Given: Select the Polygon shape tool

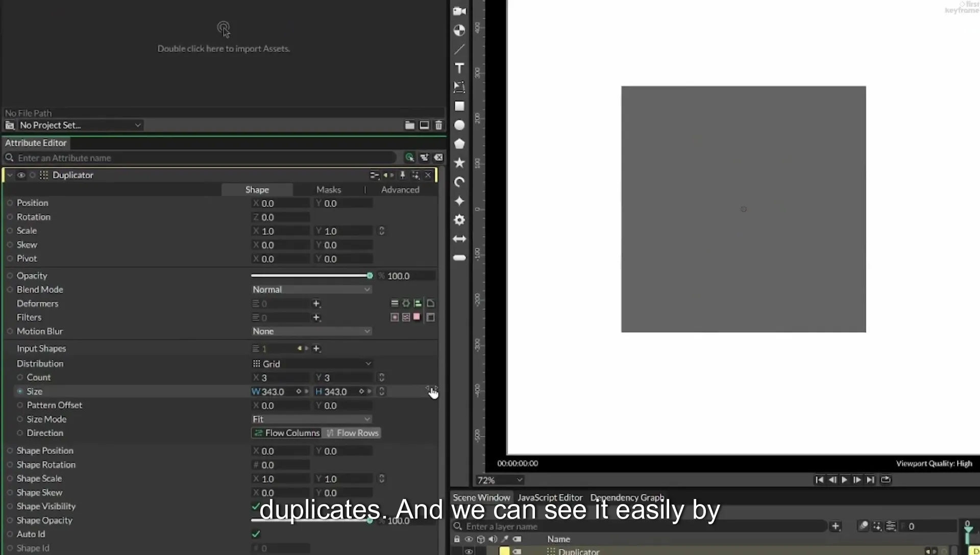Looking at the screenshot, I should (459, 144).
